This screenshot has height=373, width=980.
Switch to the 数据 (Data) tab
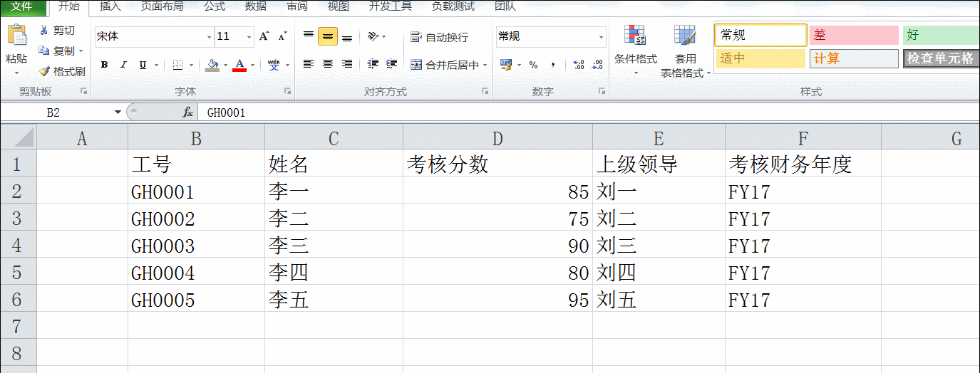256,6
